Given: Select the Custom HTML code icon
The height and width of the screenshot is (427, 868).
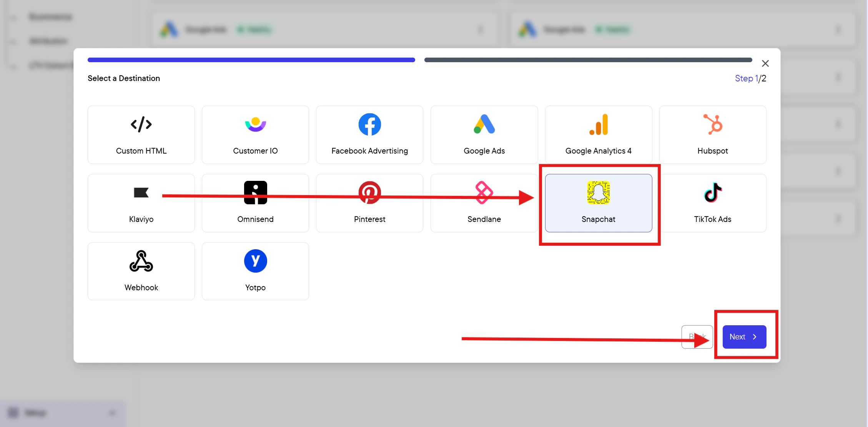Looking at the screenshot, I should [x=141, y=124].
